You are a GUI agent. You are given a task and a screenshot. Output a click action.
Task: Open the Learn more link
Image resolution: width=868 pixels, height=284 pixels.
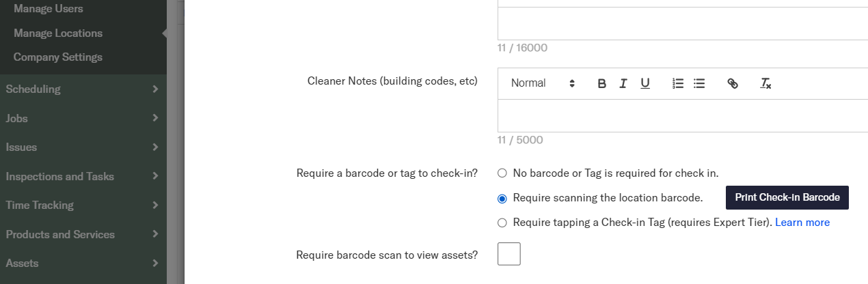tap(802, 223)
